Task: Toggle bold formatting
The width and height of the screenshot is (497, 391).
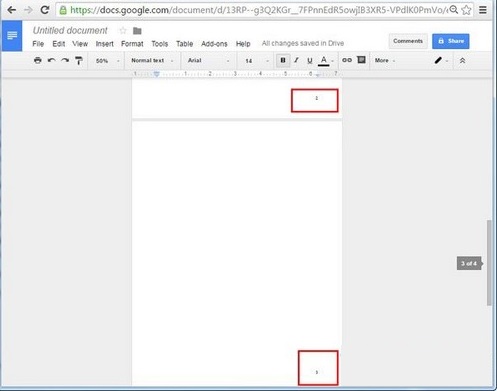Action: pos(283,60)
